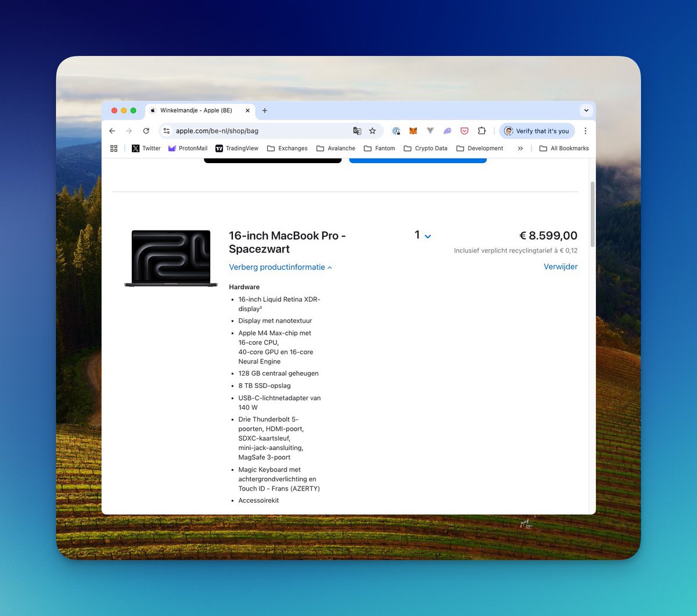Minimize the Chrome window

[124, 110]
